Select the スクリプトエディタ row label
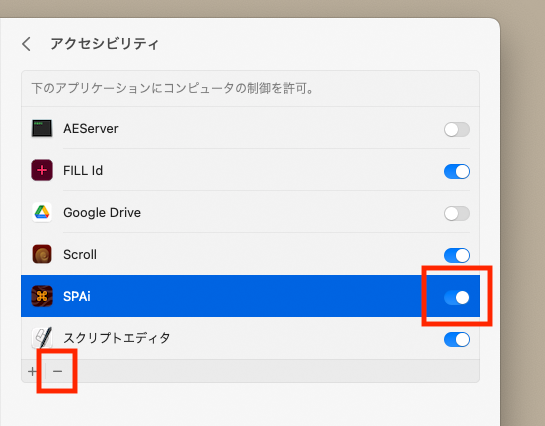 pos(117,338)
